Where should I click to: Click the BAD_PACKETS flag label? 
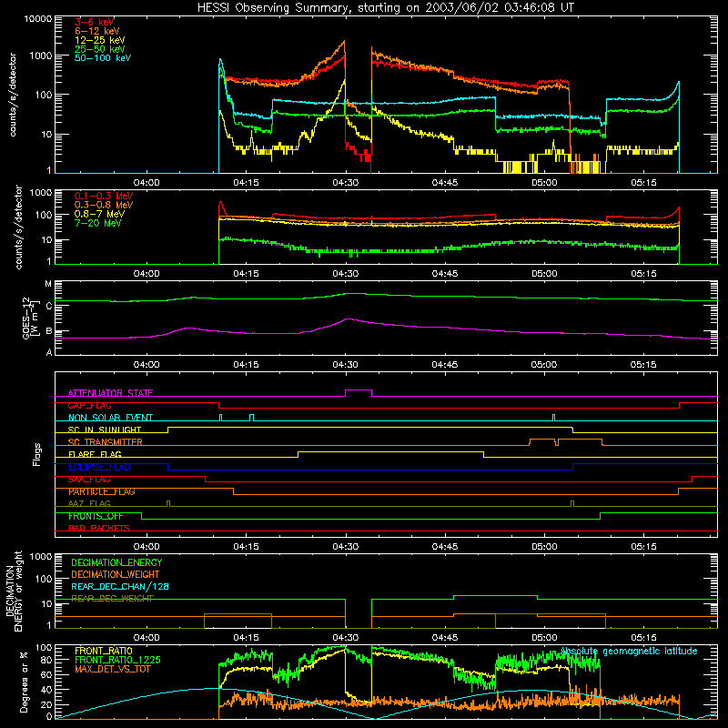pos(99,528)
